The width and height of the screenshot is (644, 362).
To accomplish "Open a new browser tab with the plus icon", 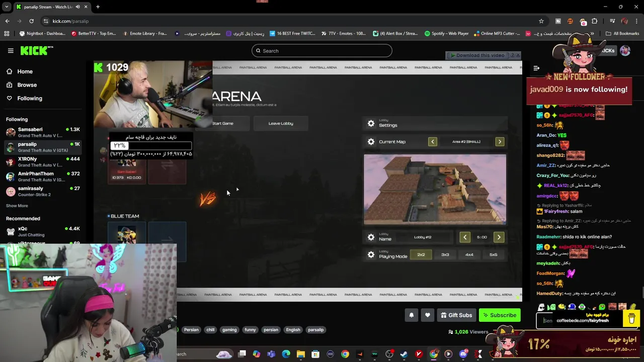I will click(98, 7).
